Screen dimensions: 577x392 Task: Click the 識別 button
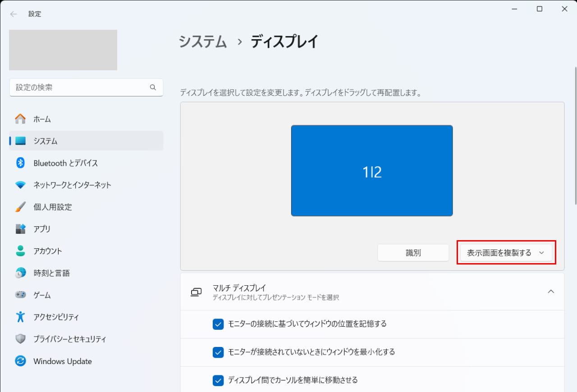413,253
